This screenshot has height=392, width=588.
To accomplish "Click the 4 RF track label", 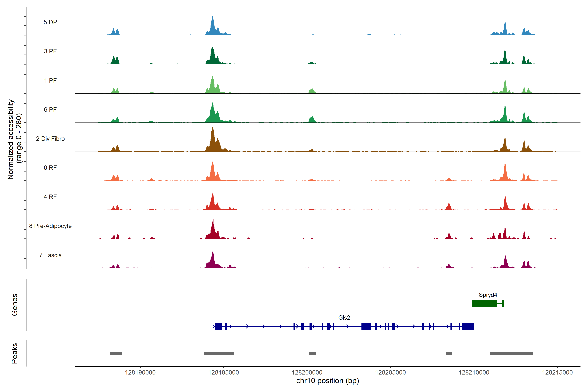I will point(50,197).
